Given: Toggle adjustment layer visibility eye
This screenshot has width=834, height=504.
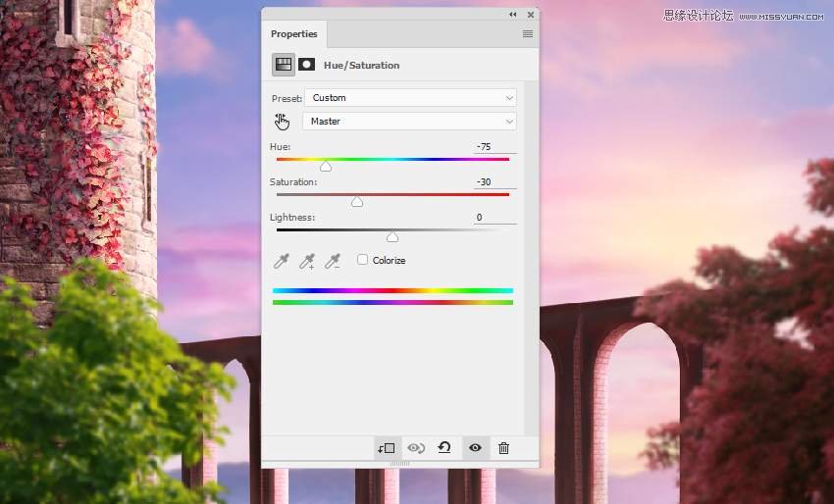Looking at the screenshot, I should point(475,448).
